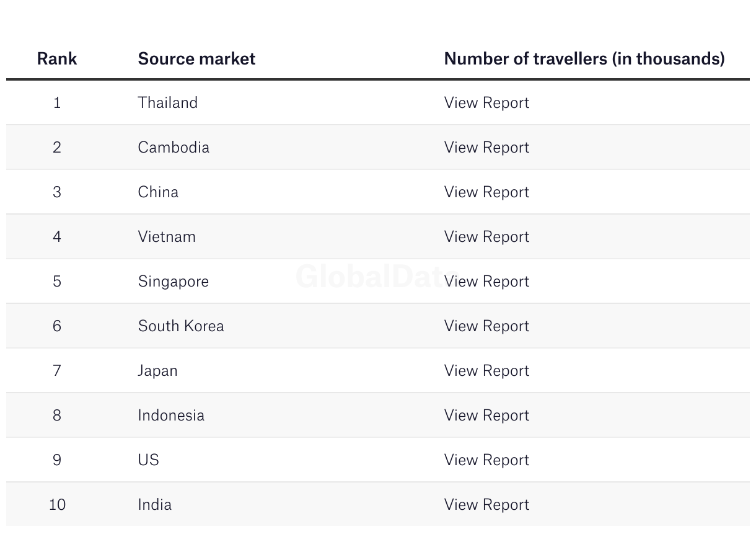
Task: Select the Indonesia source market cell
Action: tap(171, 415)
